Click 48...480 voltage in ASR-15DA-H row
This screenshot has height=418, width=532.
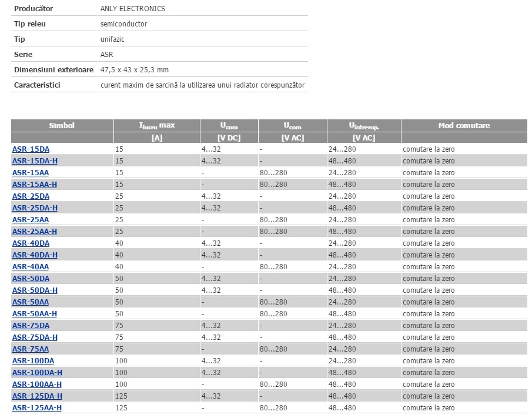click(x=342, y=161)
